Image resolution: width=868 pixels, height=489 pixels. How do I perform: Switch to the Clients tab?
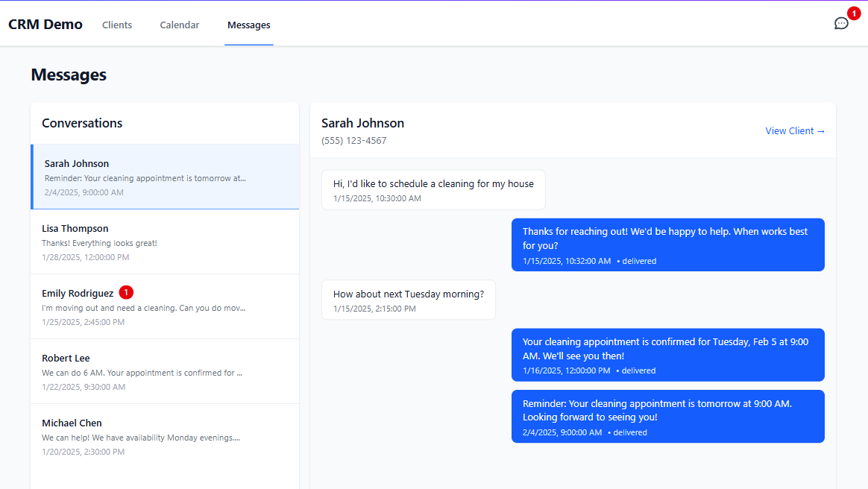[x=116, y=25]
